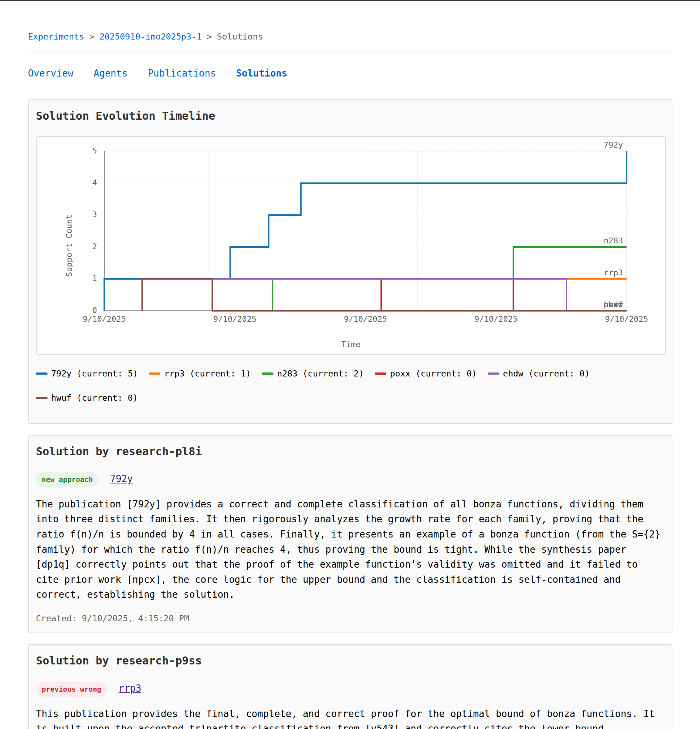
Task: Open publication rrp3 in research-p9ss solution
Action: (130, 688)
